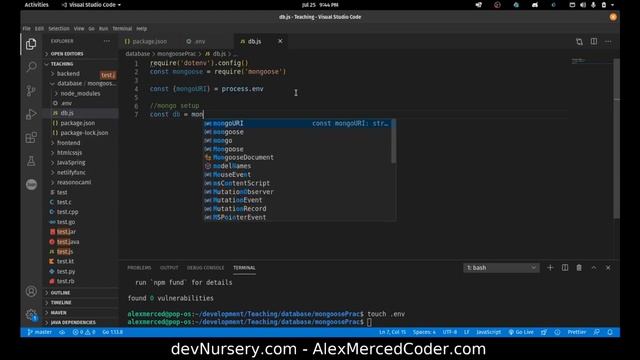Open the Extensions view

click(31, 138)
